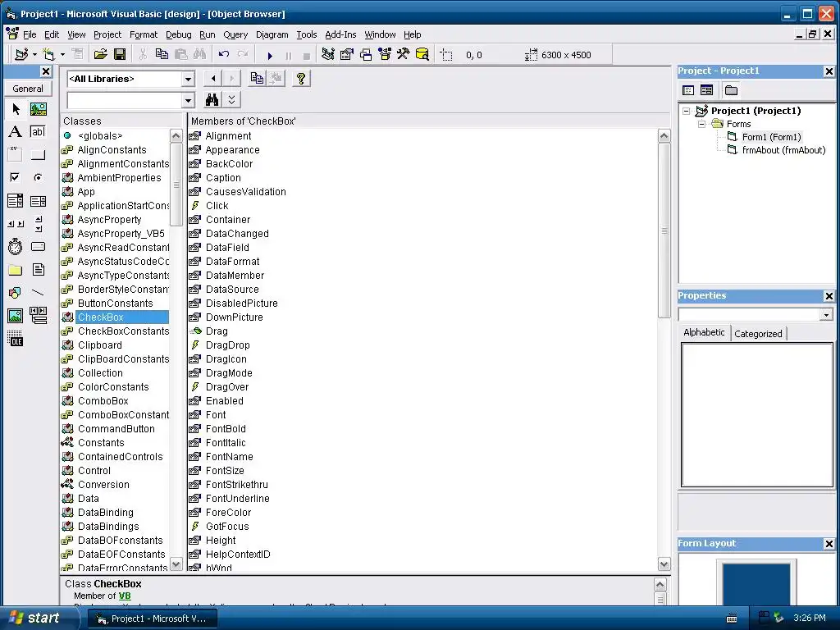This screenshot has height=630, width=840.
Task: Select ComboBox in Classes list
Action: 103,400
